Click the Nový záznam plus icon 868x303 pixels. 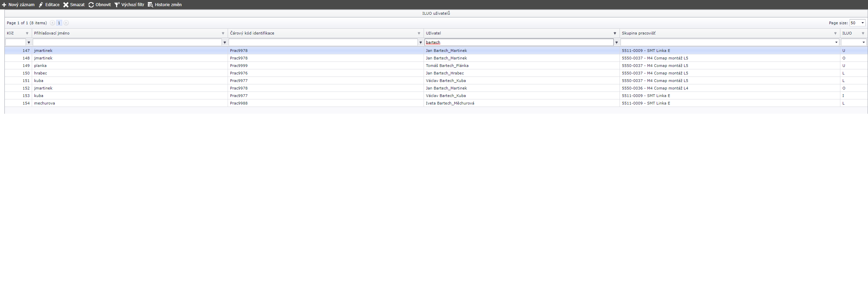coord(4,5)
